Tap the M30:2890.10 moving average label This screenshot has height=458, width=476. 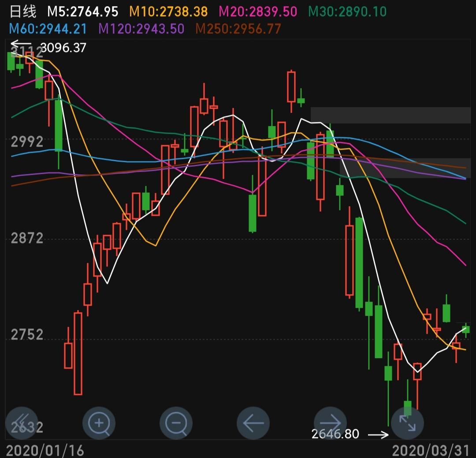[347, 12]
